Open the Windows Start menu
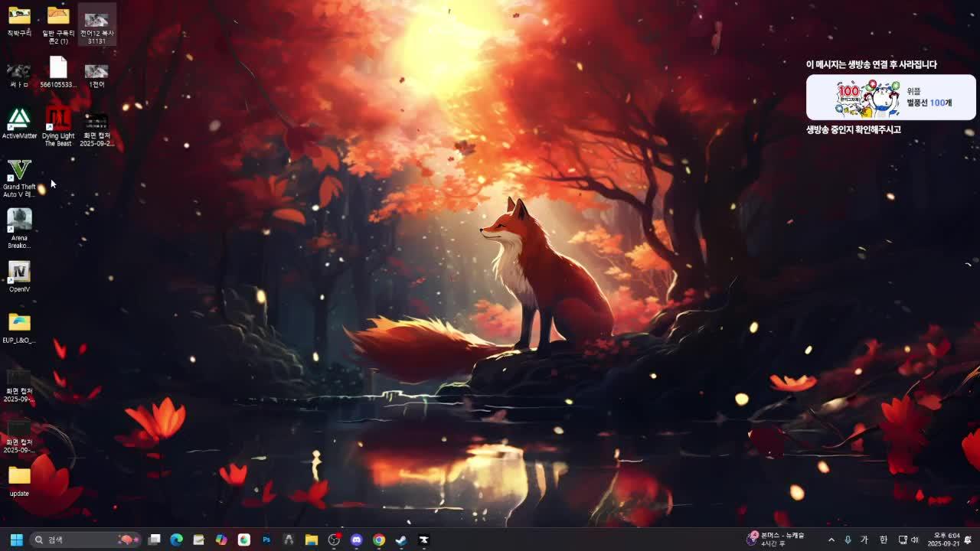The width and height of the screenshot is (980, 551). tap(16, 540)
